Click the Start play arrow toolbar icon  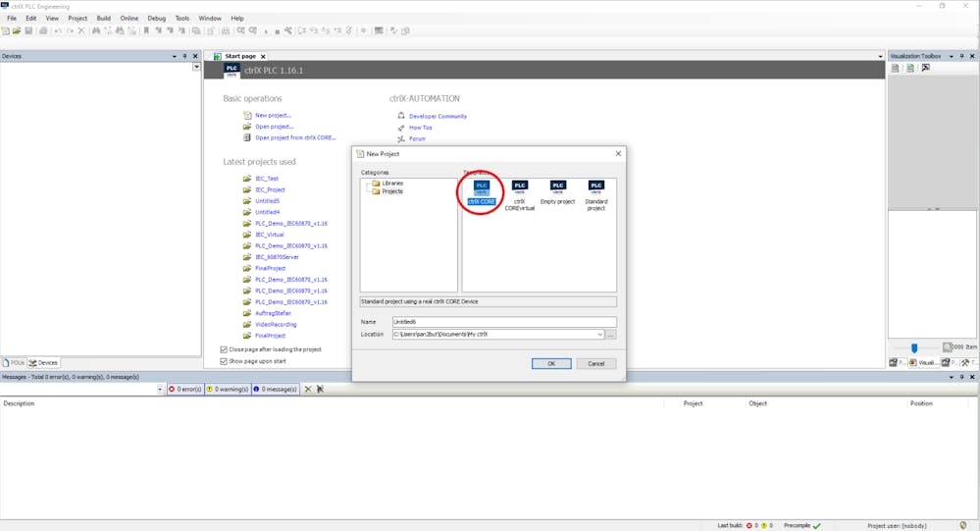pos(266,30)
